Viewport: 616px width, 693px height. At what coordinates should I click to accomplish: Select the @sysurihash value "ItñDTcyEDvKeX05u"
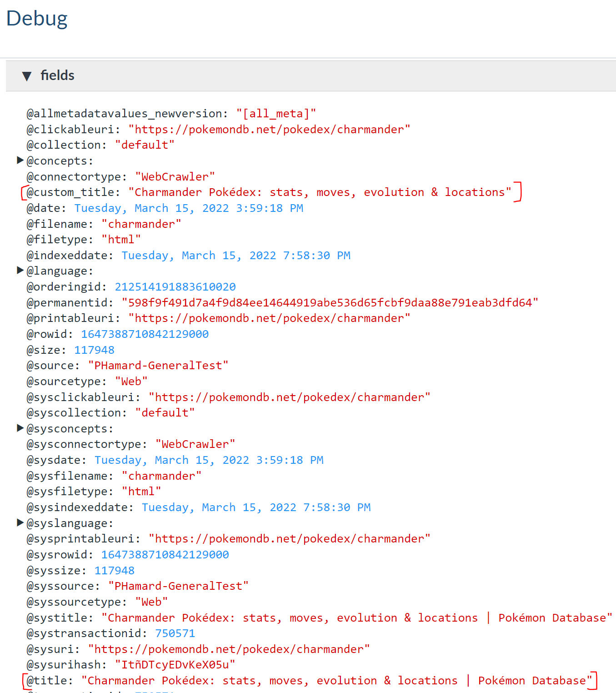(x=175, y=665)
